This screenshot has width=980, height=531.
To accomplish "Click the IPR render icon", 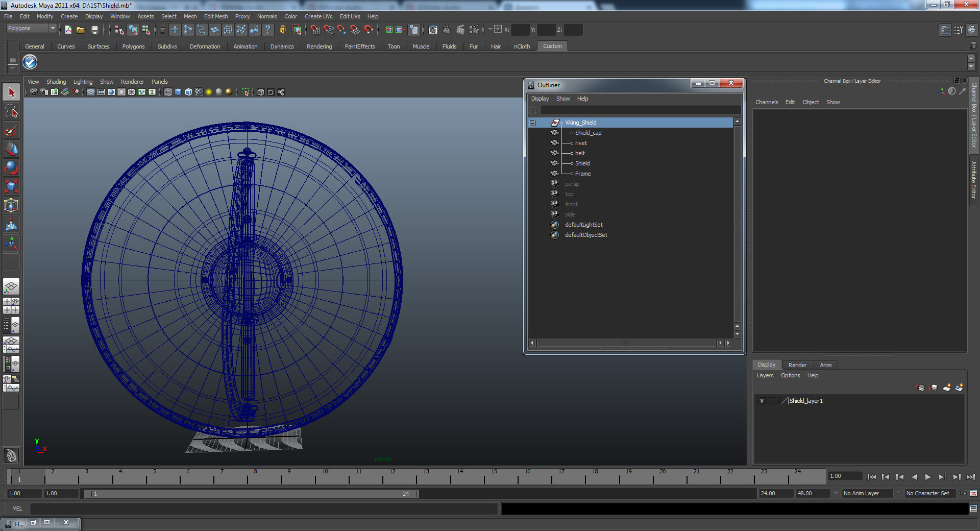I will [x=460, y=30].
